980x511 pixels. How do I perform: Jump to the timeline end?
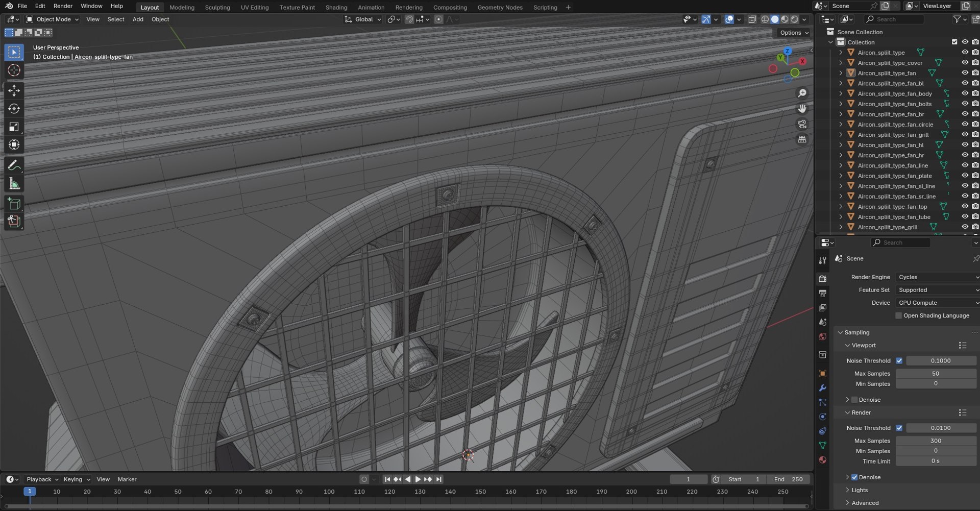(x=439, y=480)
